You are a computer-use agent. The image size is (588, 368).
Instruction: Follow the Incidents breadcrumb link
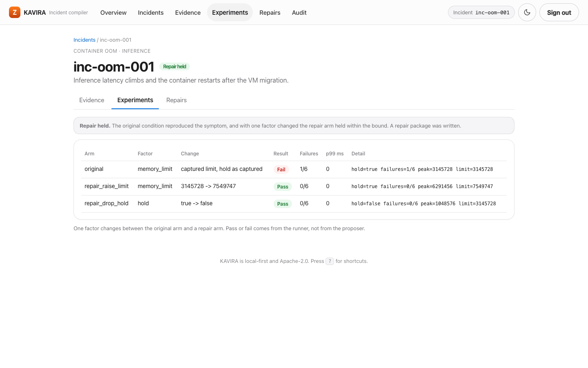[x=85, y=40]
